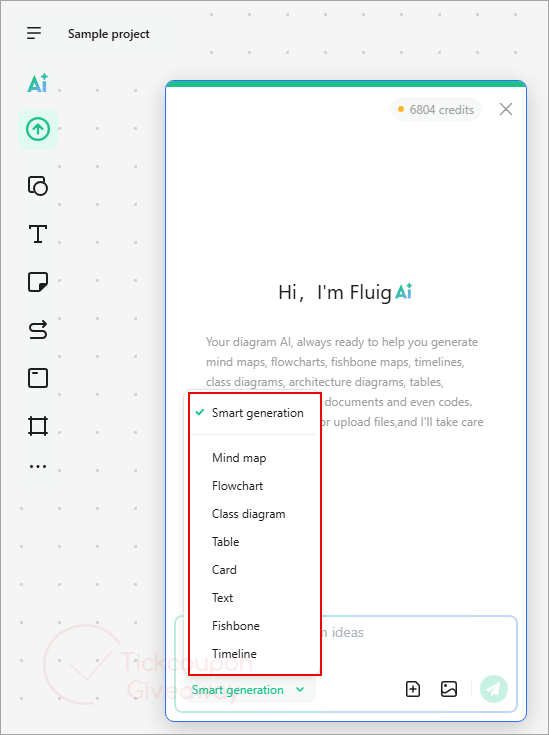This screenshot has width=549, height=735.
Task: Select the Frame crop tool in the sidebar
Action: pos(38,426)
